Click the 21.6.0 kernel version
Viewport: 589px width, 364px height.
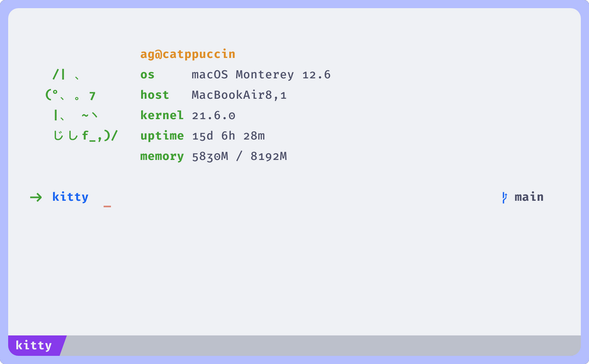[x=213, y=116]
